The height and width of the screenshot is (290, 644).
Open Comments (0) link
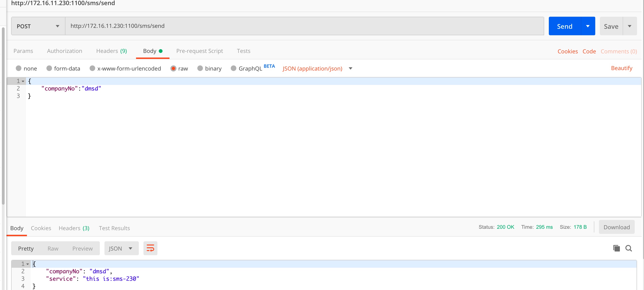(618, 51)
